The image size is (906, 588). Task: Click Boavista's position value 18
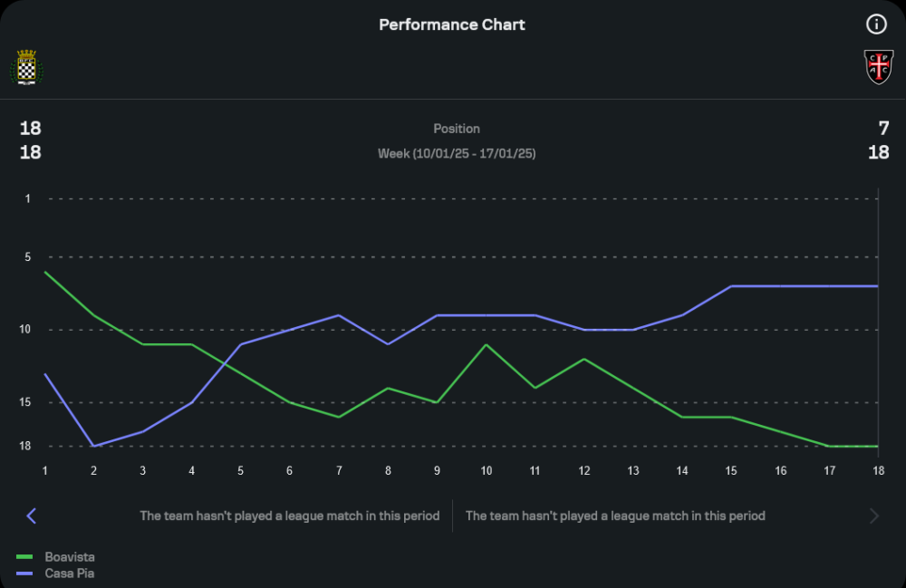(31, 129)
